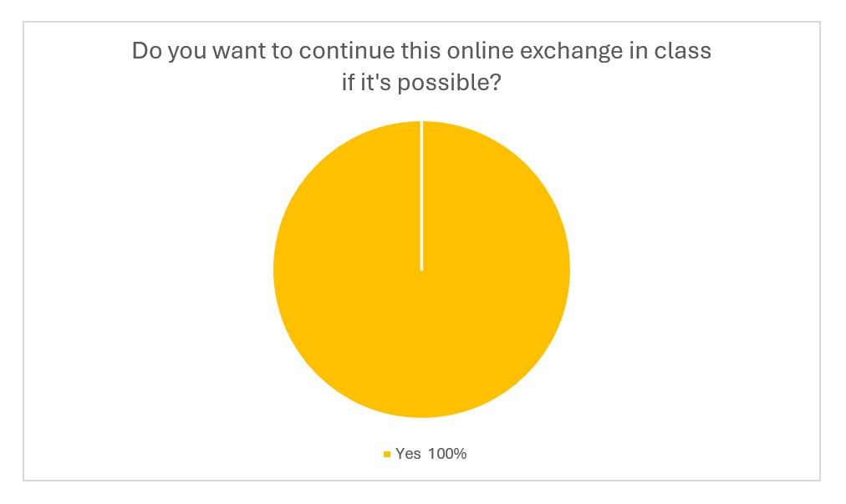Screen dimensions: 846x504
Task: Click the word "Yes" in legend
Action: click(x=408, y=454)
